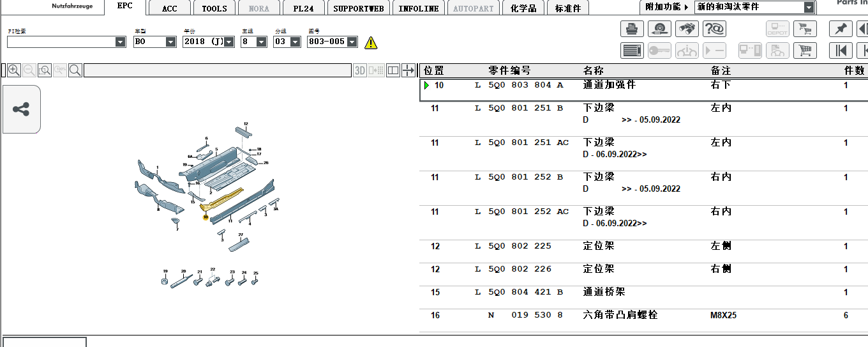Click the greyed vehicle info icon
The height and width of the screenshot is (347, 868).
(687, 50)
